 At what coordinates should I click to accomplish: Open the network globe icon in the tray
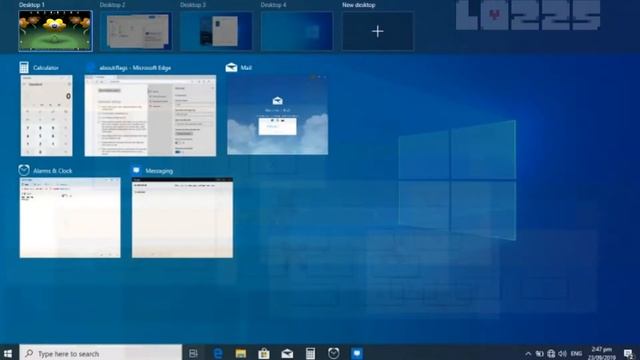[x=551, y=353]
